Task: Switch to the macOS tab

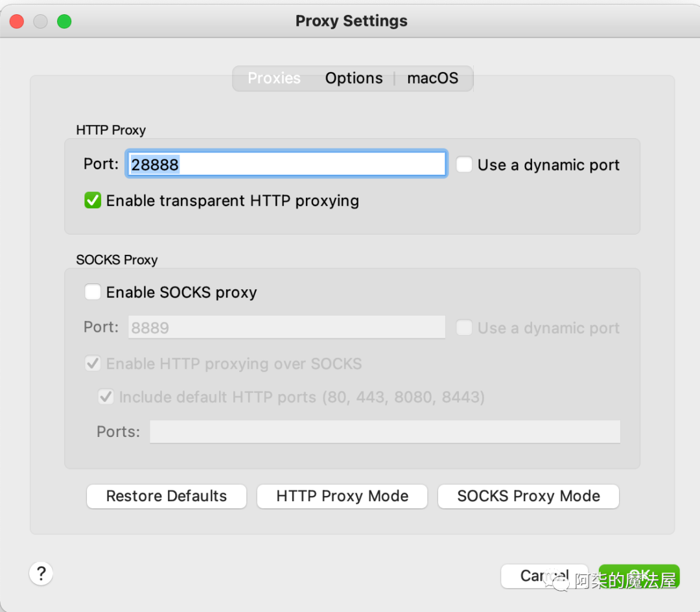Action: pos(432,78)
